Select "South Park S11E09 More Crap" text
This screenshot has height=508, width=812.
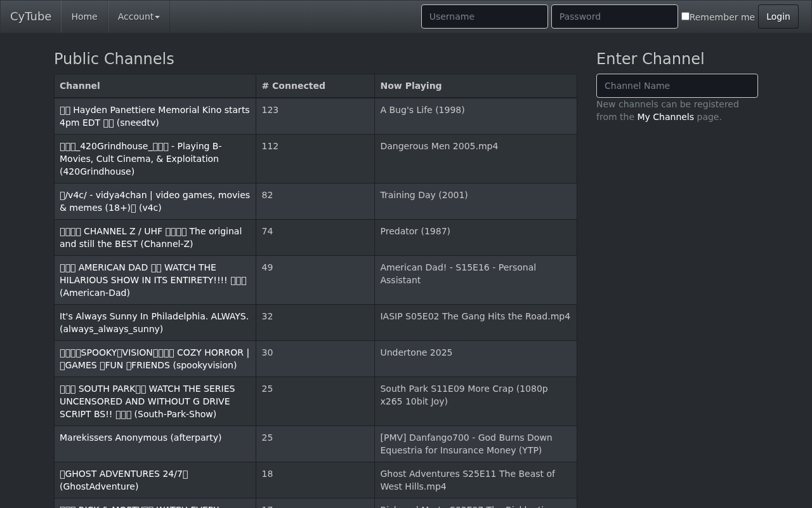[464, 395]
